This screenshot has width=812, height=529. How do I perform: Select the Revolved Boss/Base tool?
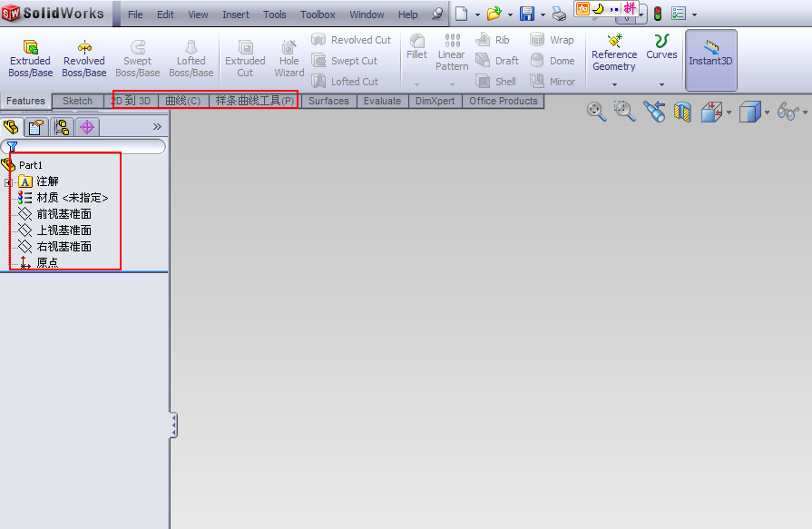point(83,59)
